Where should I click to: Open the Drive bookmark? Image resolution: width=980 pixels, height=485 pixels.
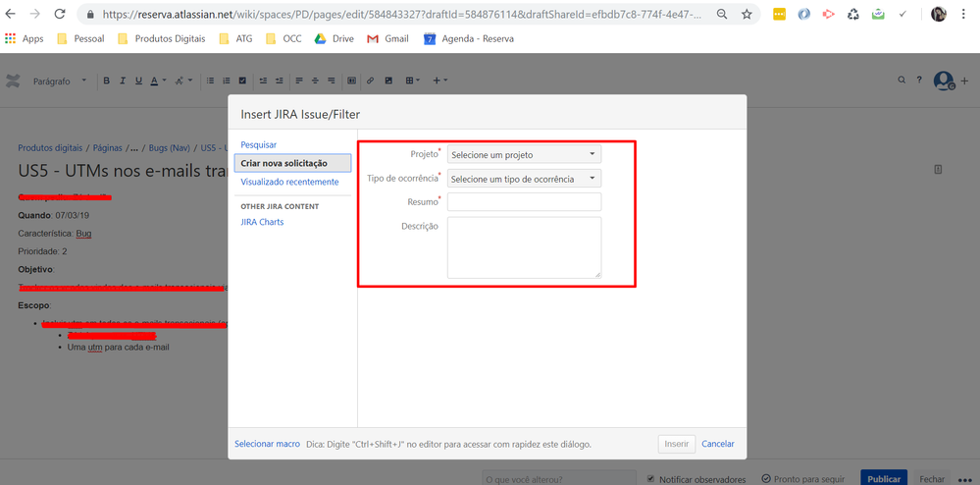(x=334, y=39)
